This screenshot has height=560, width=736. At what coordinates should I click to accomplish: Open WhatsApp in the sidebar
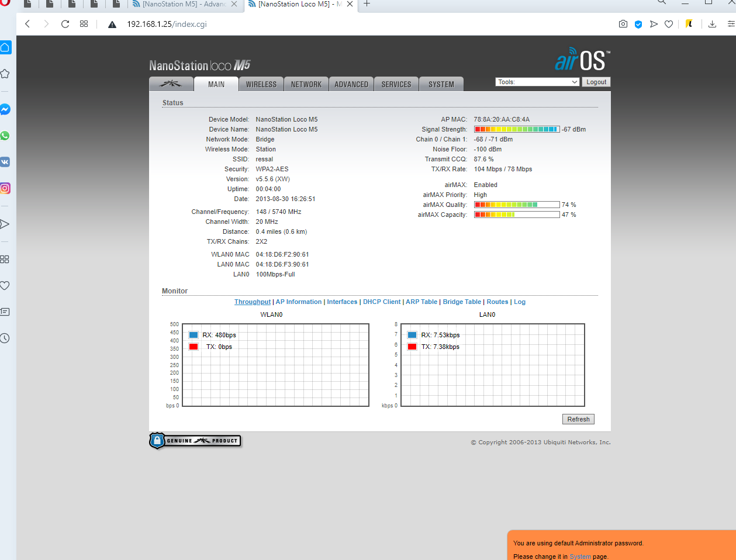(5, 136)
